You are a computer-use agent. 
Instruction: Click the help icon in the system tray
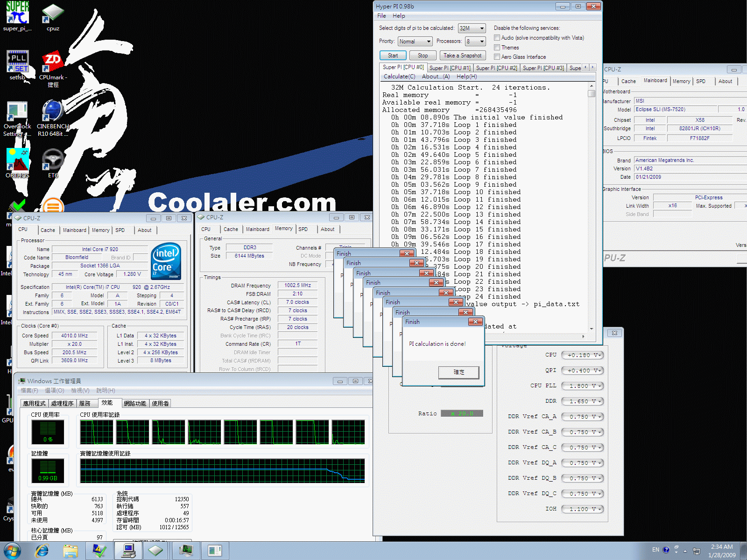[666, 550]
